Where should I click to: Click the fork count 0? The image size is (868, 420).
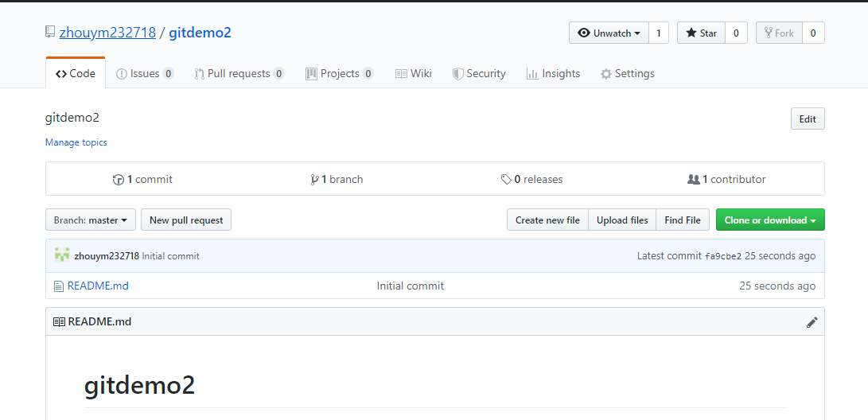(x=813, y=33)
